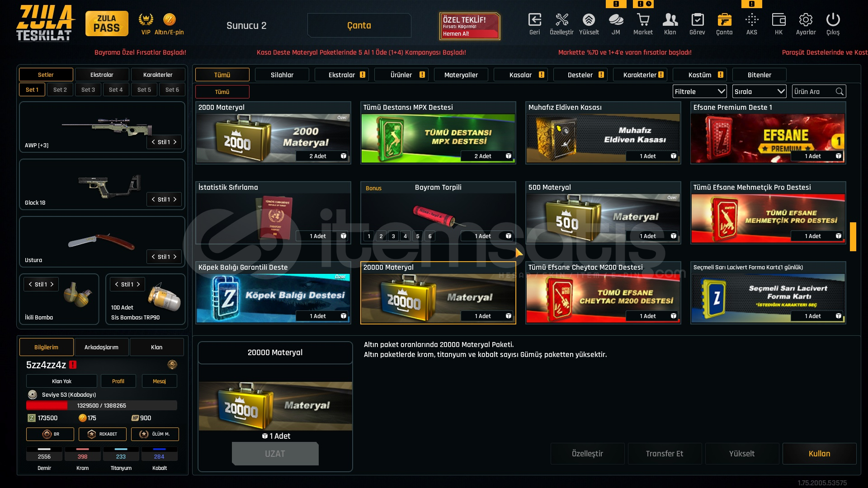Click the Ayarlar gear icon

coord(806,20)
